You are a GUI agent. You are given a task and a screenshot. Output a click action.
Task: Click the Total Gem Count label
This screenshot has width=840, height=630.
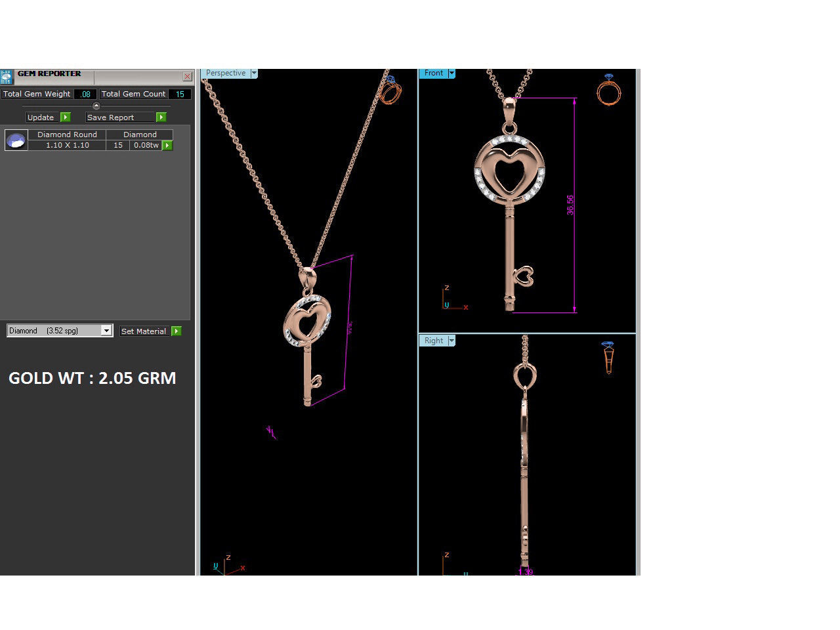(133, 94)
